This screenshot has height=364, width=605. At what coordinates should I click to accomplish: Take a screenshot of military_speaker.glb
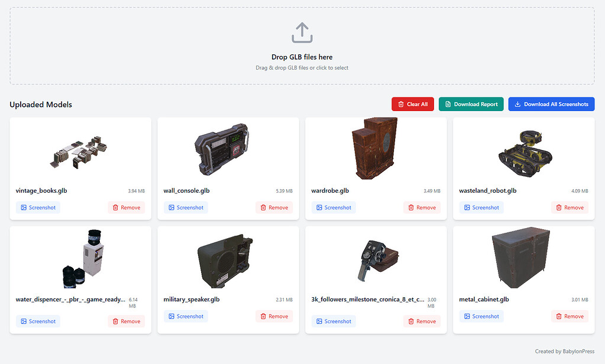click(x=186, y=316)
